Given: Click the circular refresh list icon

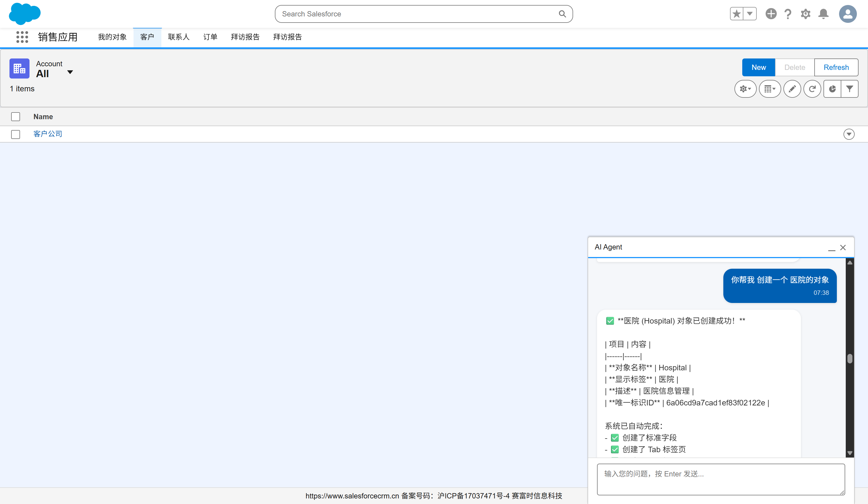Looking at the screenshot, I should (812, 89).
